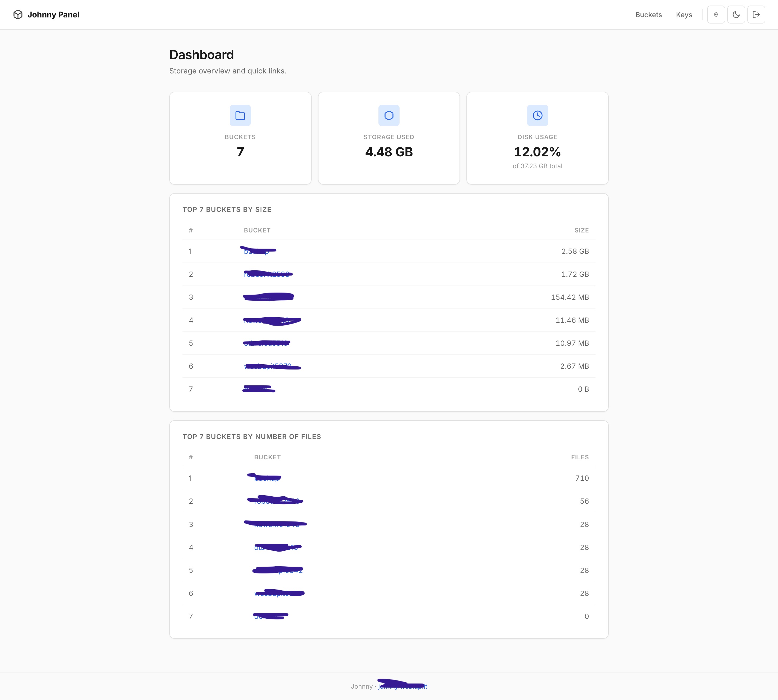Click the folder icon in Buckets card
Viewport: 778px width, 700px height.
tap(240, 115)
